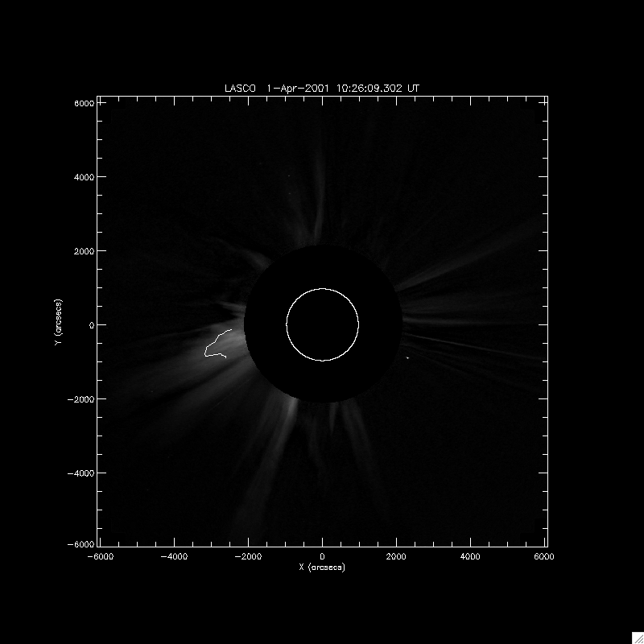This screenshot has height=644, width=644.
Task: Click the -6000 tick label on the Y axis
Action: coord(83,546)
